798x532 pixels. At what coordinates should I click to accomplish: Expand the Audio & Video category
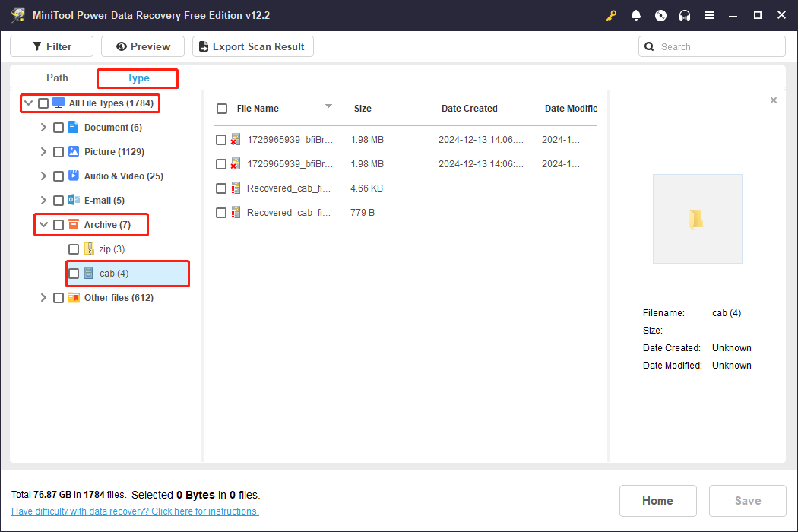(x=43, y=176)
